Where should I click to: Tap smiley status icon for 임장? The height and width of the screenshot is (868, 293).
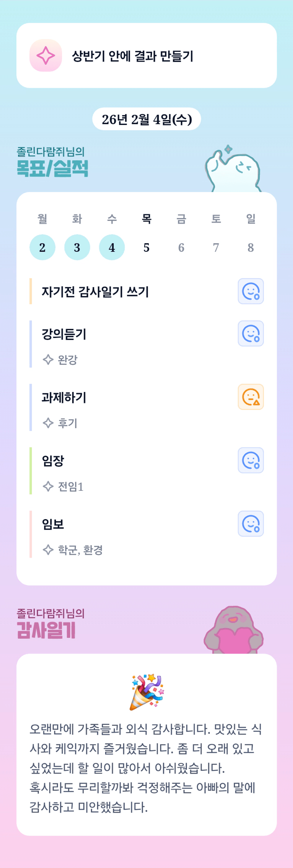pyautogui.click(x=250, y=460)
